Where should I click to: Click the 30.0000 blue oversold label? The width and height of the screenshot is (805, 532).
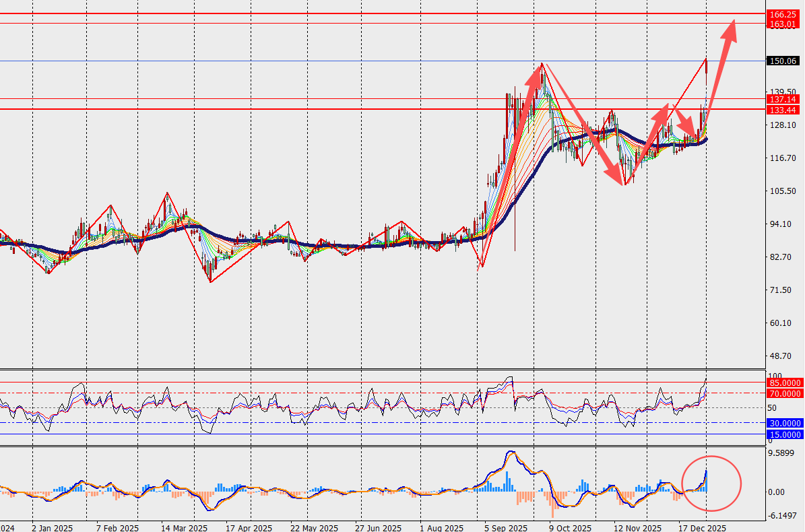(x=785, y=423)
